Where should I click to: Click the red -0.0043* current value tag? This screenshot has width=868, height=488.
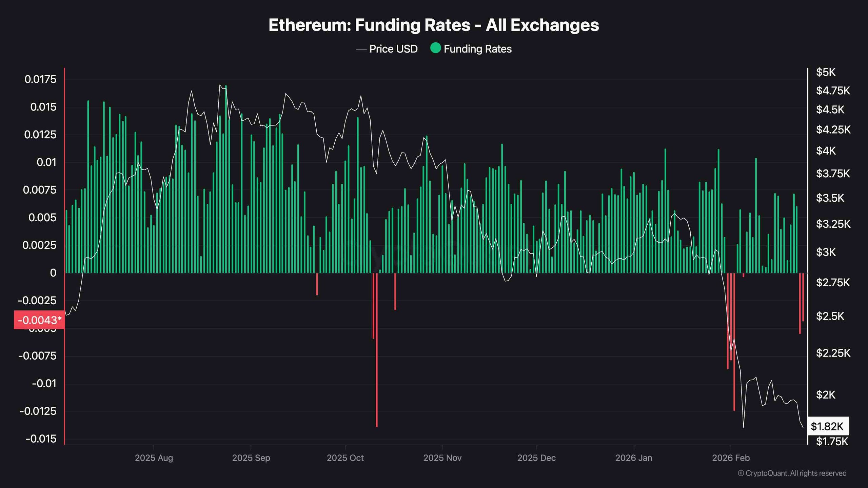(x=39, y=320)
